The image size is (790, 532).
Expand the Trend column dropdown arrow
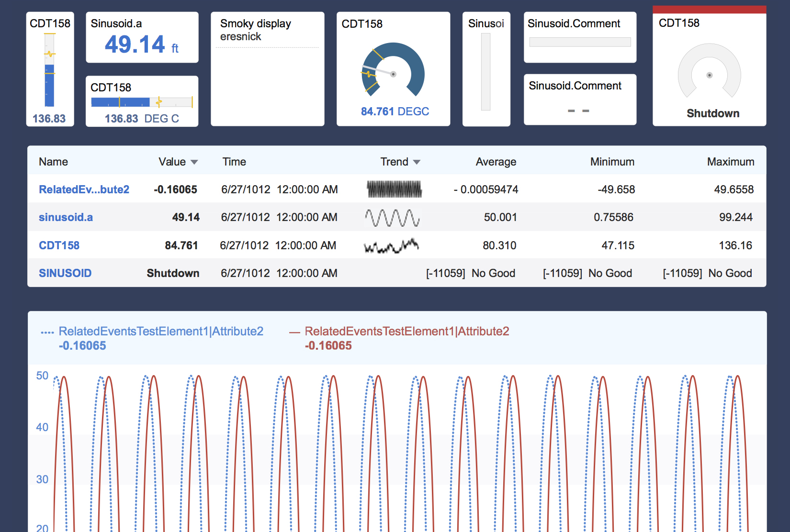tap(417, 162)
